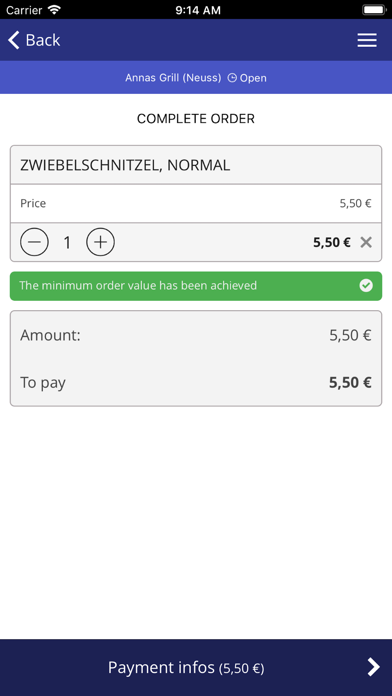The width and height of the screenshot is (392, 696).
Task: Tap the Back chevron arrow
Action: 14,40
